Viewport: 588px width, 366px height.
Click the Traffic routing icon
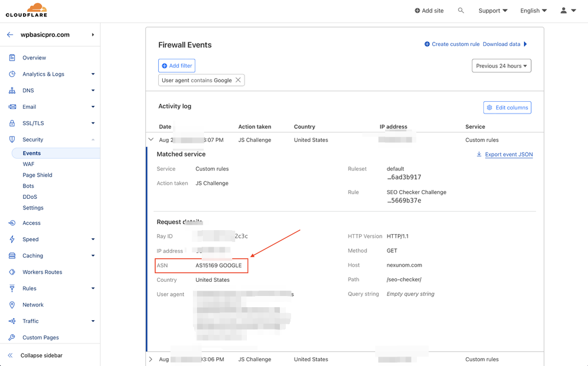(12, 321)
